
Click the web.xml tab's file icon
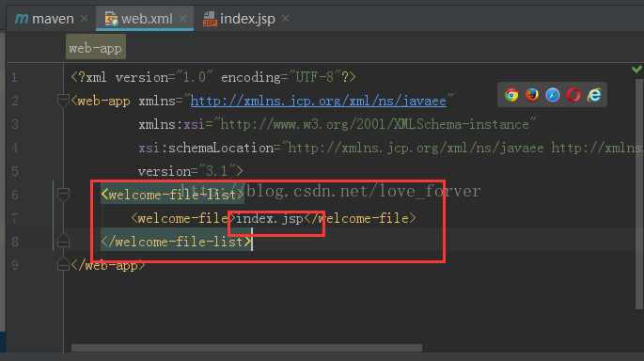point(111,19)
